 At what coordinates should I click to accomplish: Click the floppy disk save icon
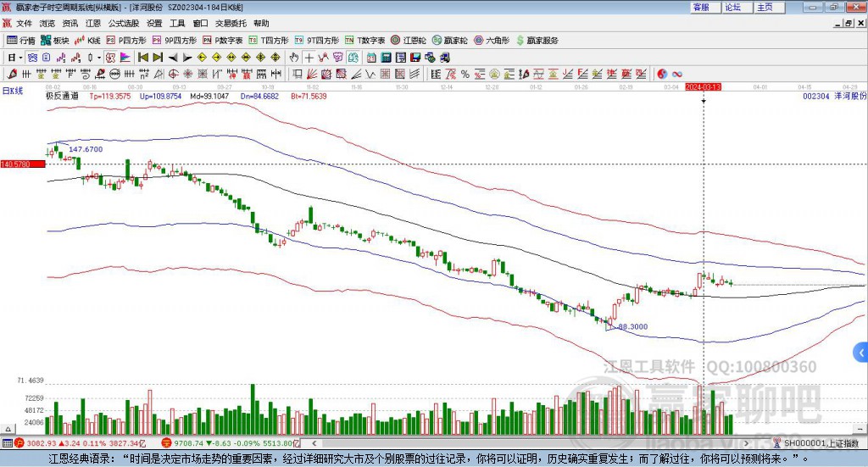[x=415, y=58]
